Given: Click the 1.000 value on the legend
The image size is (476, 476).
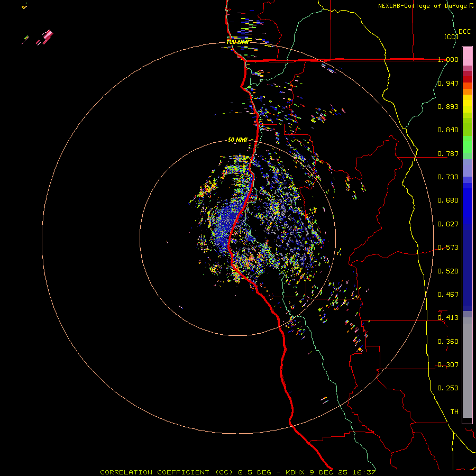Looking at the screenshot, I should point(448,60).
